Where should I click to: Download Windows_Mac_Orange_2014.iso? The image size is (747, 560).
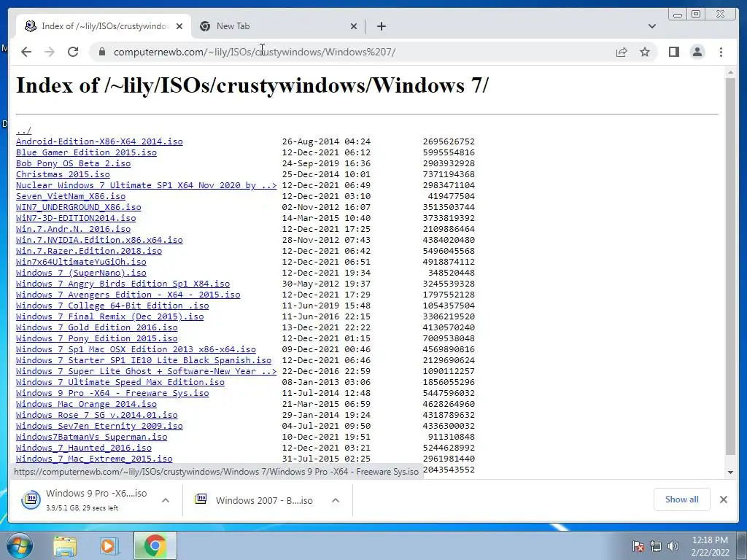pos(86,404)
